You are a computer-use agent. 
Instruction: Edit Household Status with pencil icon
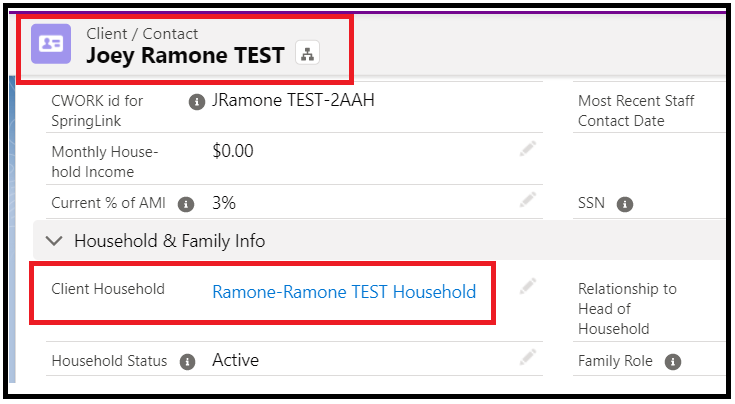(x=527, y=357)
